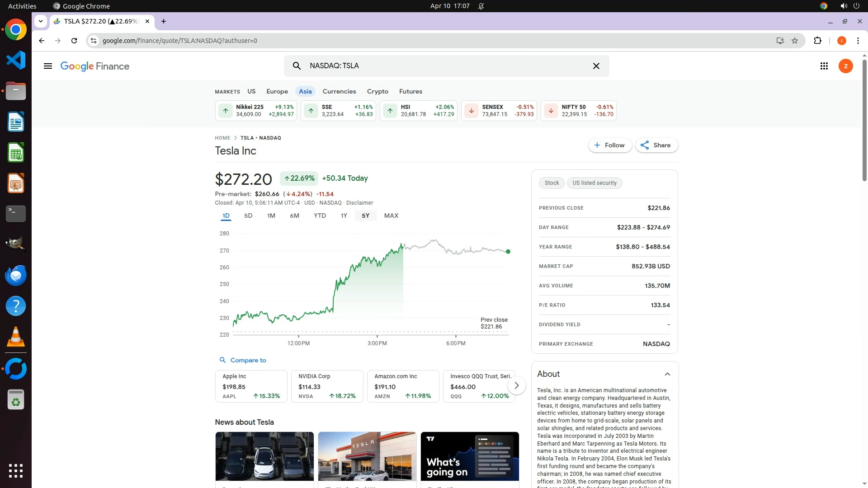Clear the NASDAQ: TSLA search field
Screen dimensions: 868x488
(596, 66)
